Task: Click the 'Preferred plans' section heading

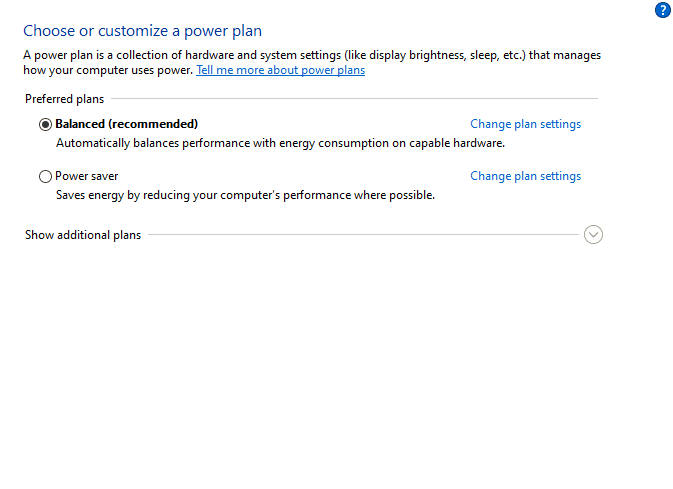Action: pyautogui.click(x=64, y=99)
